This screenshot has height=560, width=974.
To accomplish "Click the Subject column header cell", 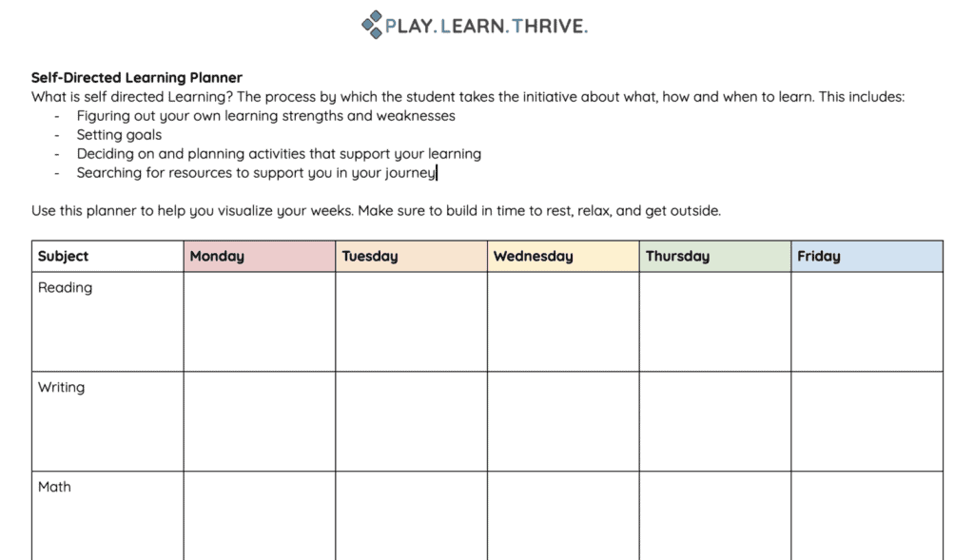I will (x=107, y=257).
